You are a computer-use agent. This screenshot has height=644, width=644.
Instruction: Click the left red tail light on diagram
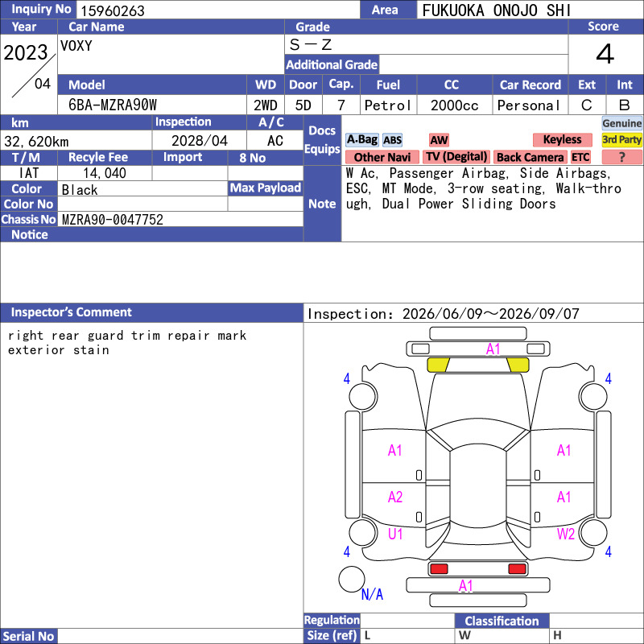439,569
